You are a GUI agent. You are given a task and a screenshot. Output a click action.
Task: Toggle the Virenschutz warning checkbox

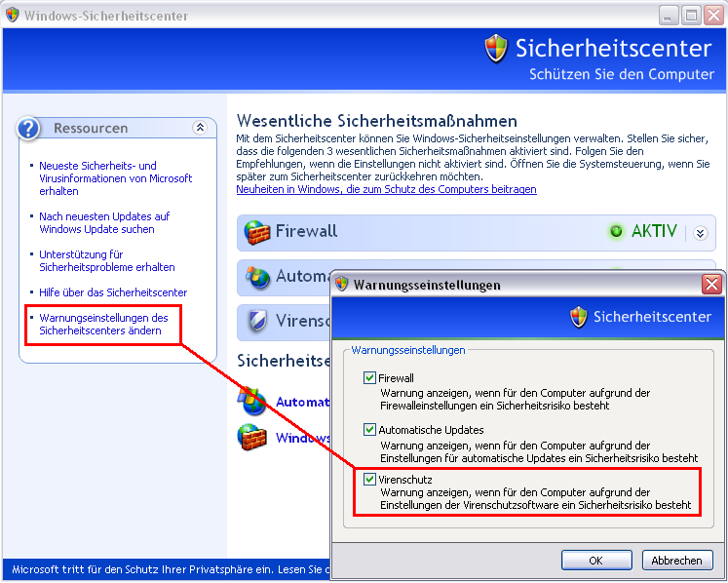click(x=369, y=480)
